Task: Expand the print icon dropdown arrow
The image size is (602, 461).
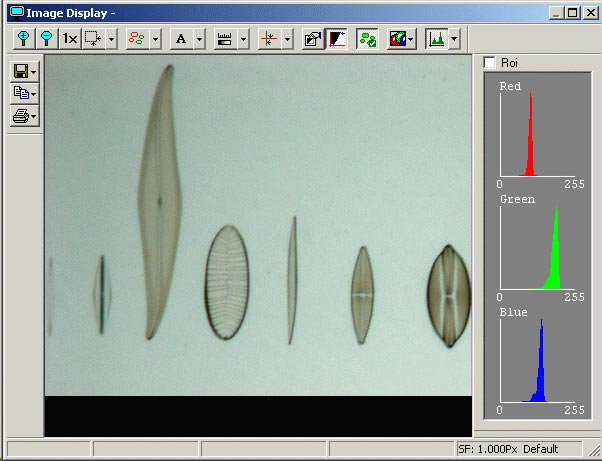Action: (x=35, y=117)
